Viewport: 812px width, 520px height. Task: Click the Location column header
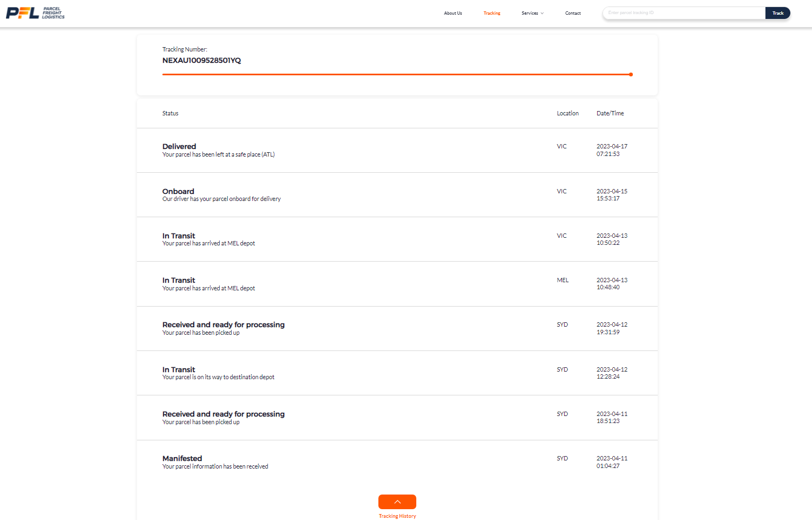click(567, 113)
